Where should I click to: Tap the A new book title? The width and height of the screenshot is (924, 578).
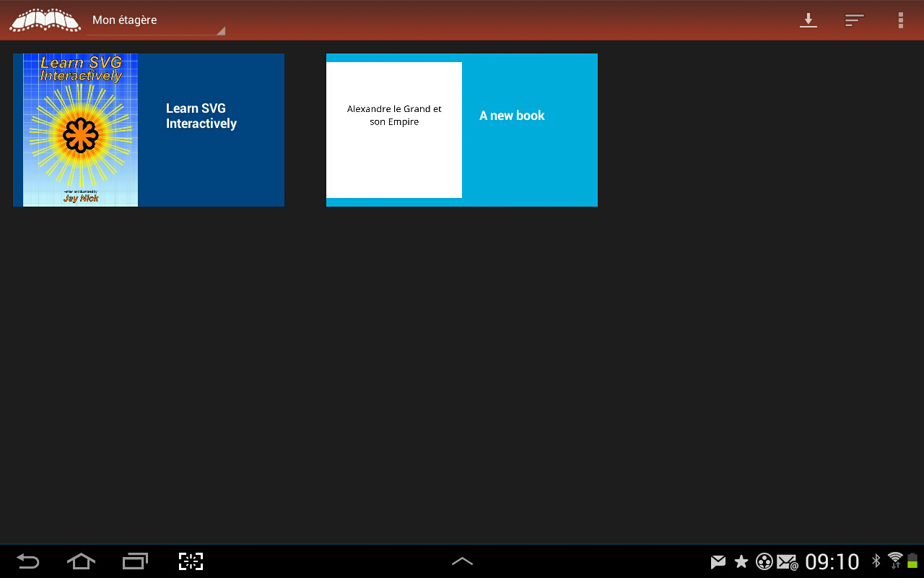[x=512, y=116]
